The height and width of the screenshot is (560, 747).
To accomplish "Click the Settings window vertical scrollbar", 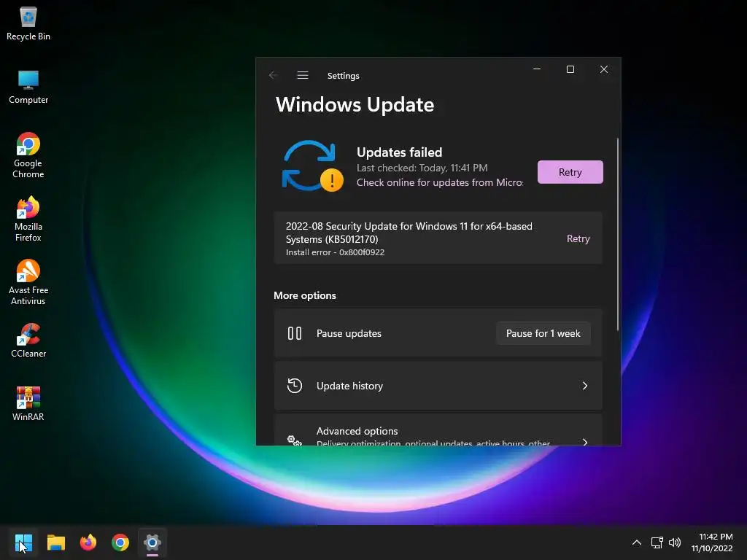I will point(618,234).
